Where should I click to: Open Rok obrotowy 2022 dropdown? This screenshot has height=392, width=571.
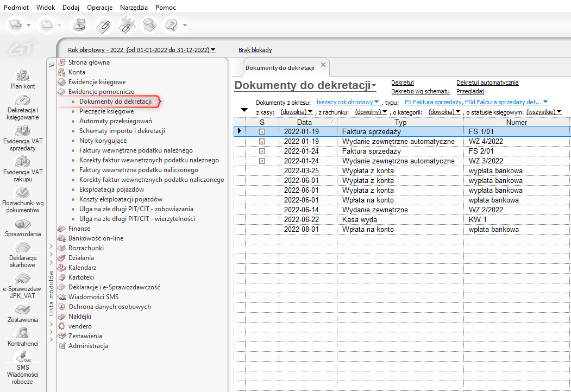[x=141, y=50]
